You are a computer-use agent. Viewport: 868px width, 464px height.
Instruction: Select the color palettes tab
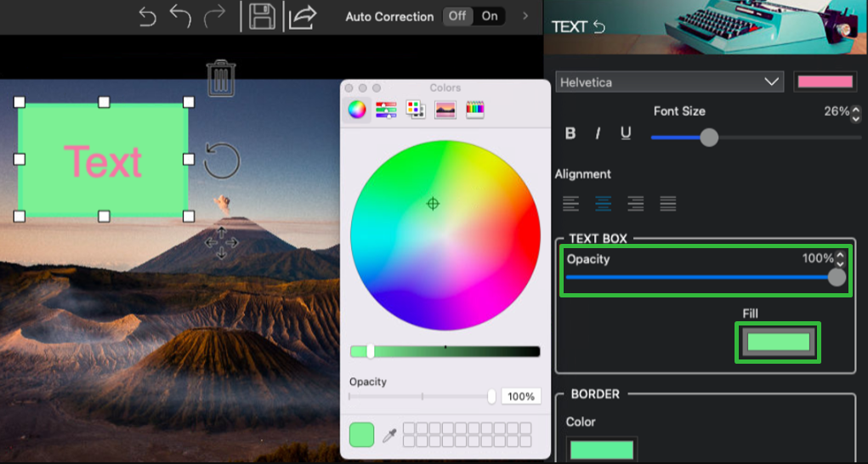coord(416,110)
